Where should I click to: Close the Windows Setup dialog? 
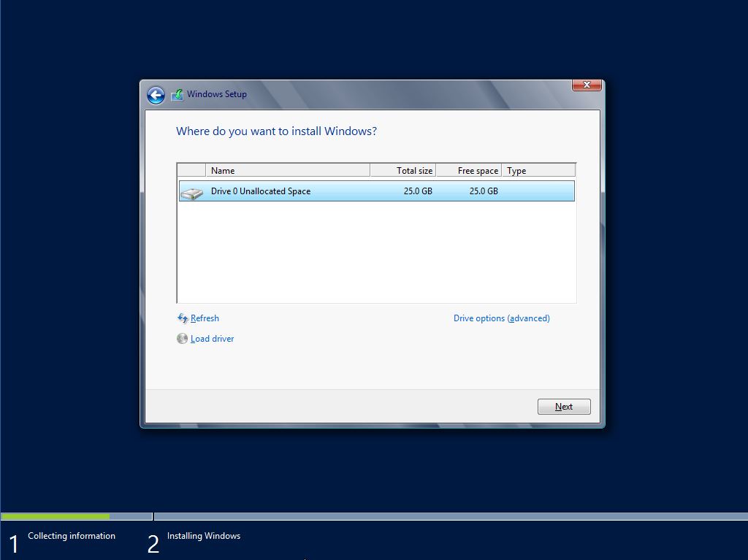[x=587, y=85]
